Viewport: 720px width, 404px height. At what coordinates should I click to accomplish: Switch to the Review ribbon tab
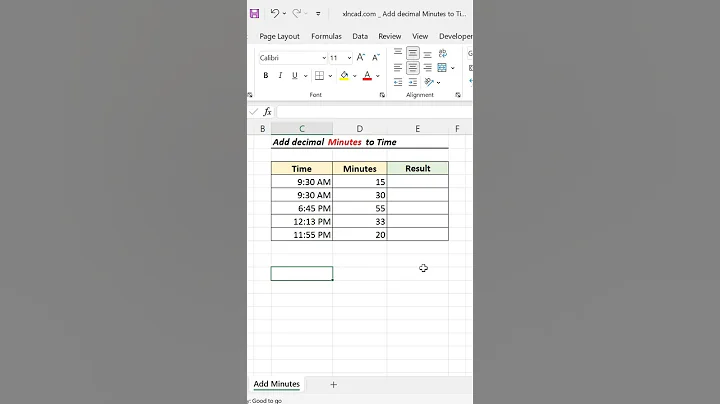[389, 36]
